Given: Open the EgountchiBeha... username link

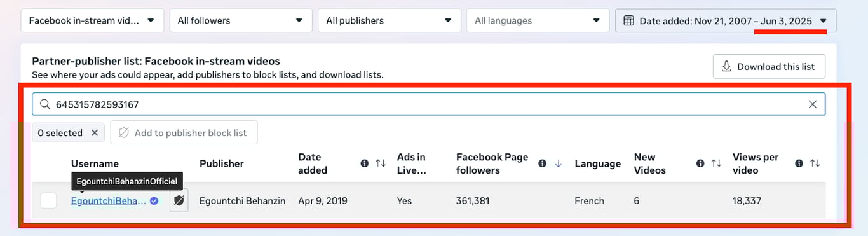Looking at the screenshot, I should (109, 200).
